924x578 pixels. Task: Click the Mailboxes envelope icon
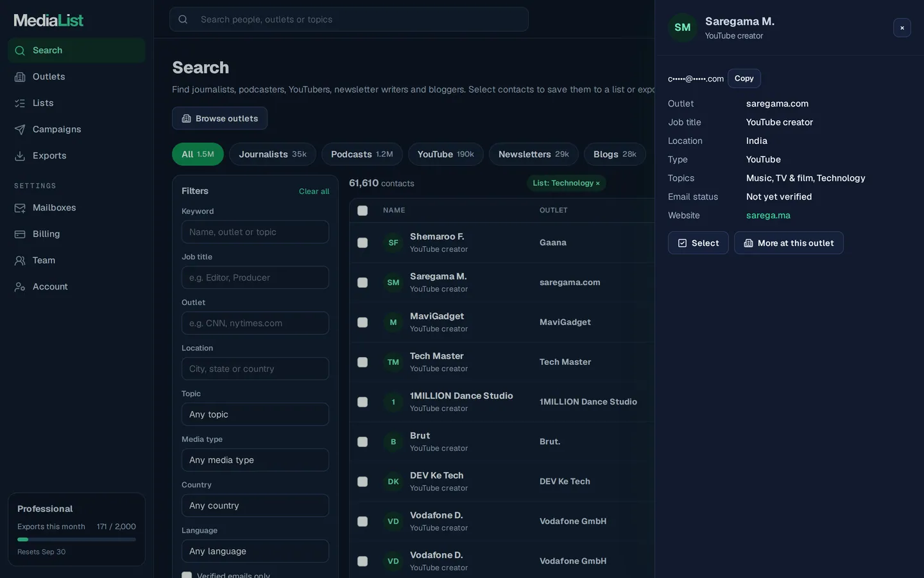(20, 208)
